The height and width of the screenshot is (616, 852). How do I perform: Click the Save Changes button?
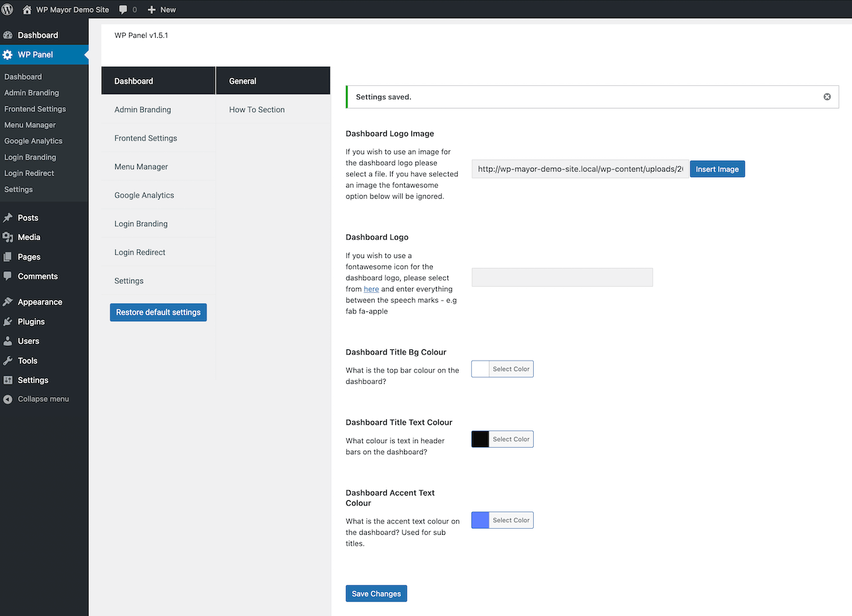pos(376,593)
